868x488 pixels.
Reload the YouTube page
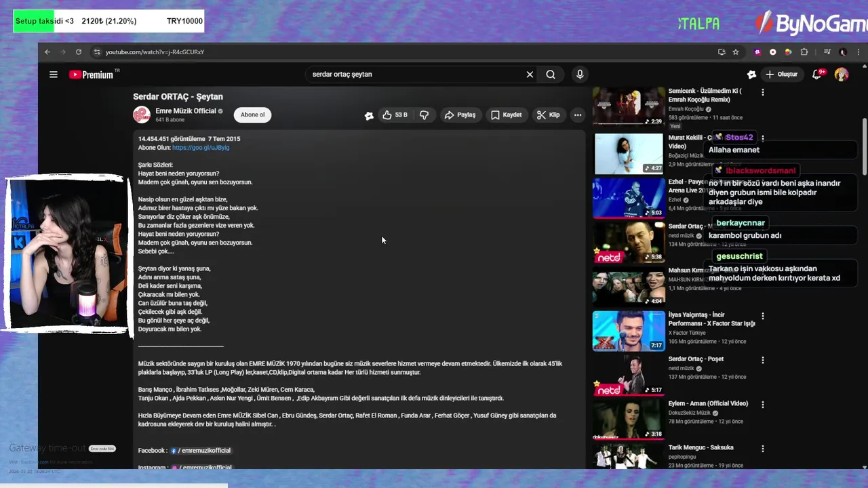pyautogui.click(x=79, y=52)
